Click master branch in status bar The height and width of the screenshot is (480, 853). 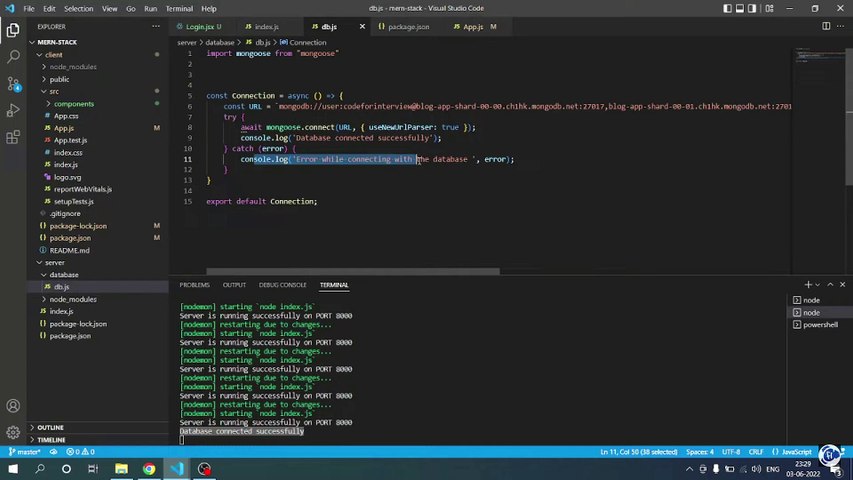tap(24, 452)
